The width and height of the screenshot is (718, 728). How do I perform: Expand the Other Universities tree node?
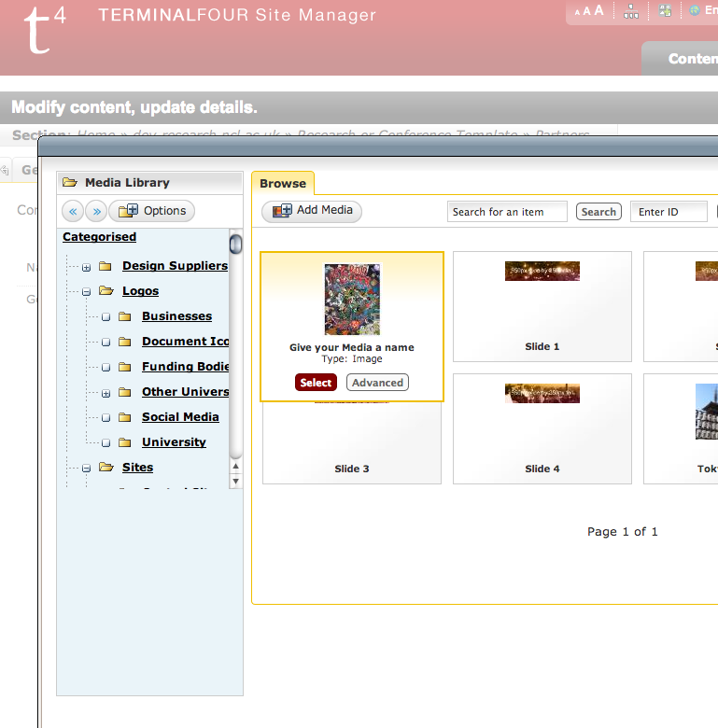click(x=106, y=393)
